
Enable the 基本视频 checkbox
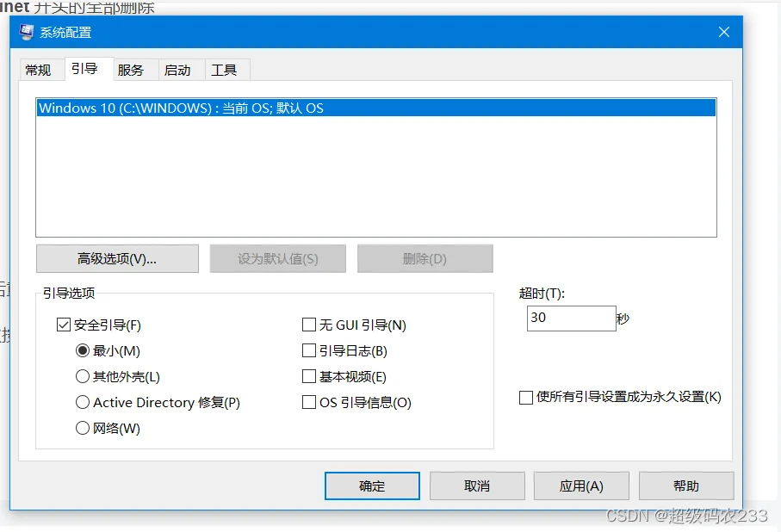(309, 376)
